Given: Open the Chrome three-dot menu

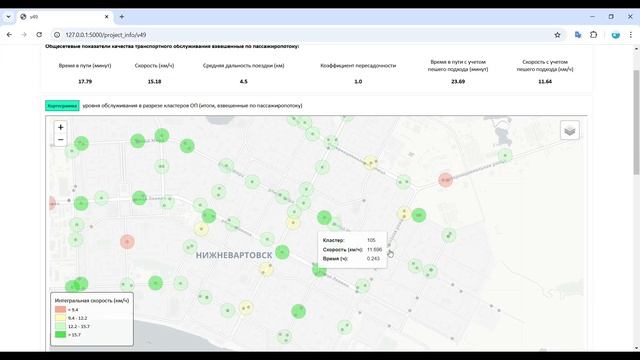Looking at the screenshot, I should 631,35.
